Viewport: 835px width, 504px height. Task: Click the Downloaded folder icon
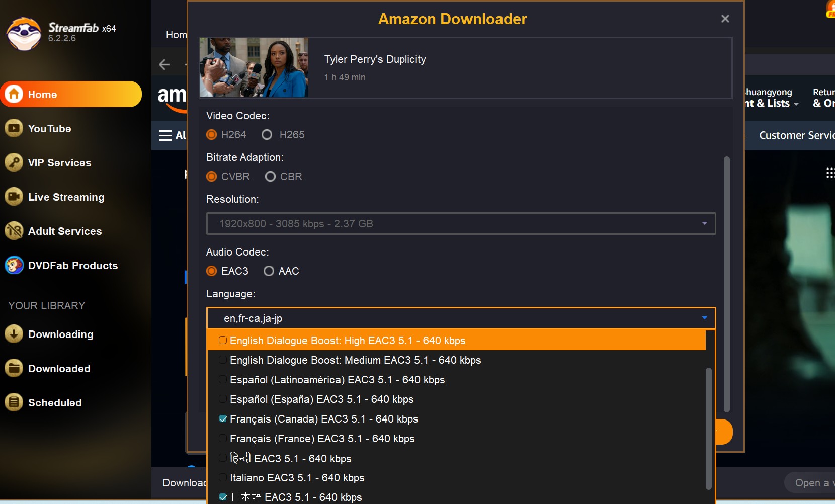click(14, 368)
